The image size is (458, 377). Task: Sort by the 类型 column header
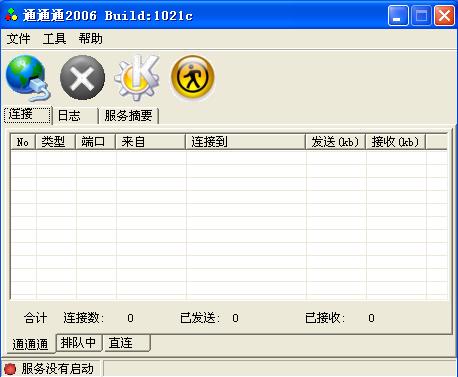56,142
